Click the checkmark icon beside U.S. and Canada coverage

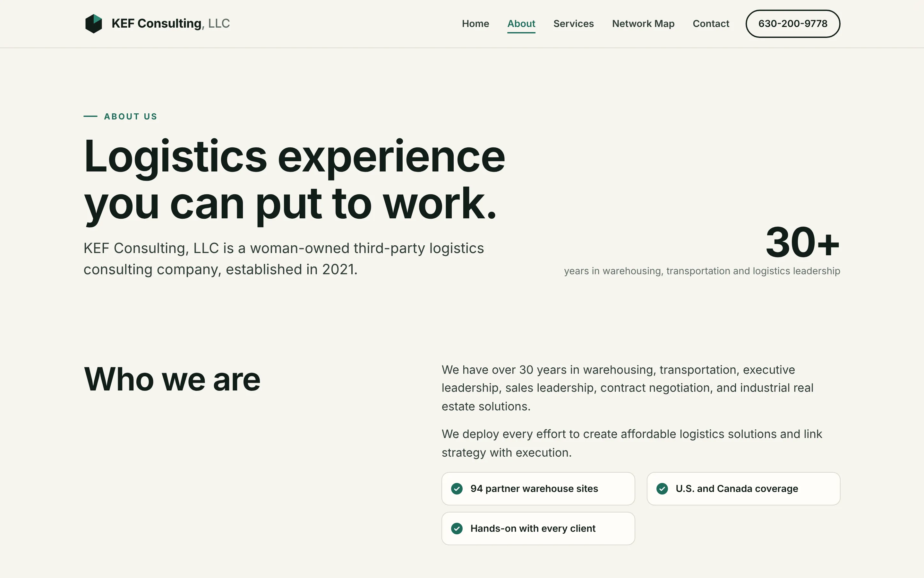[x=662, y=488]
